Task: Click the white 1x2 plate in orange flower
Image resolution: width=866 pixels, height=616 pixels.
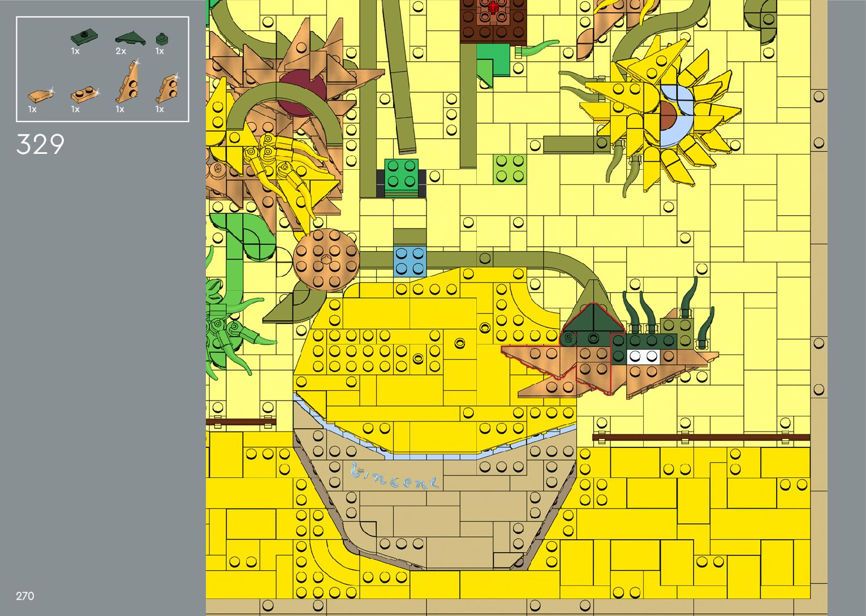Action: pyautogui.click(x=644, y=356)
